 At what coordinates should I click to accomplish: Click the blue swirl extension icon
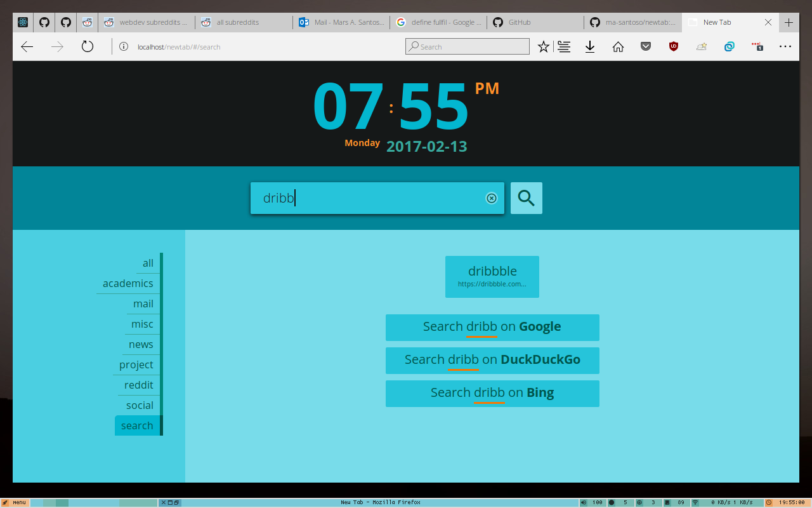tap(730, 46)
